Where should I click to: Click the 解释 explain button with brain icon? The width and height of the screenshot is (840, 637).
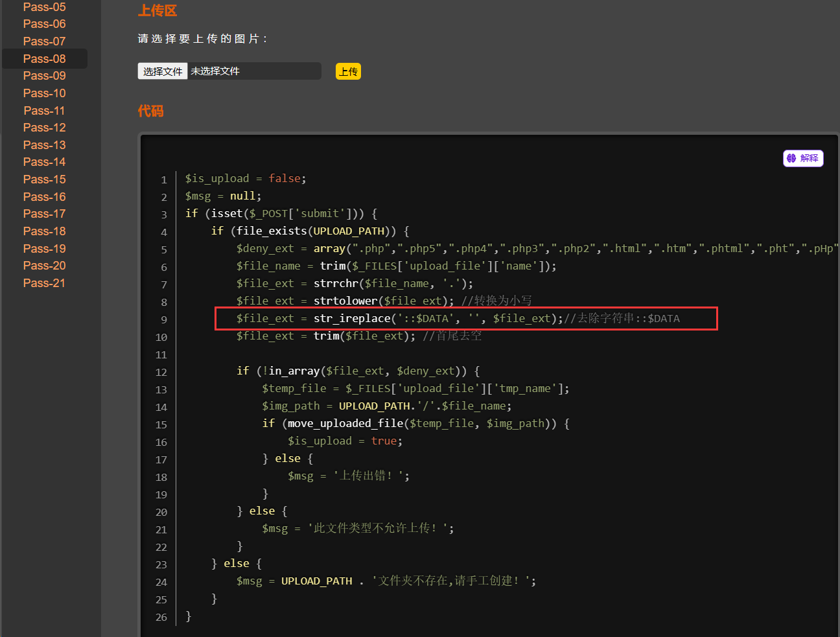[803, 158]
